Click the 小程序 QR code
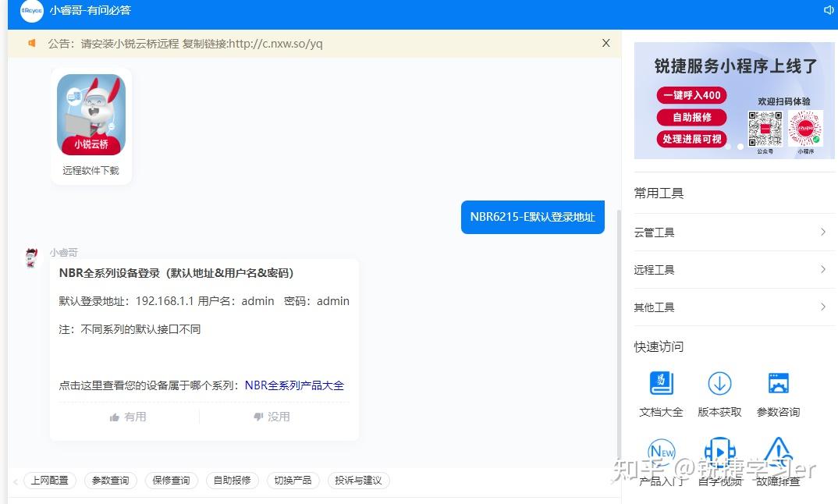The width and height of the screenshot is (838, 504). point(805,128)
